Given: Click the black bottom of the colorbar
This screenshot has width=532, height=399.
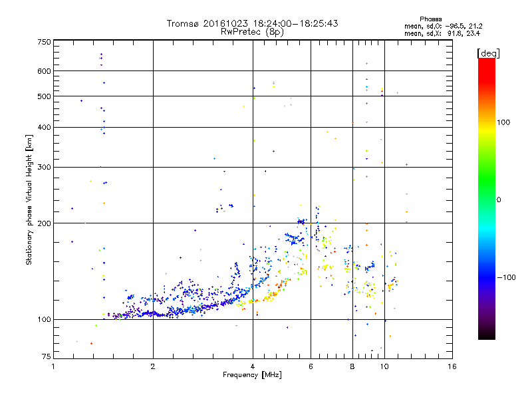Looking at the screenshot, I should (x=487, y=335).
